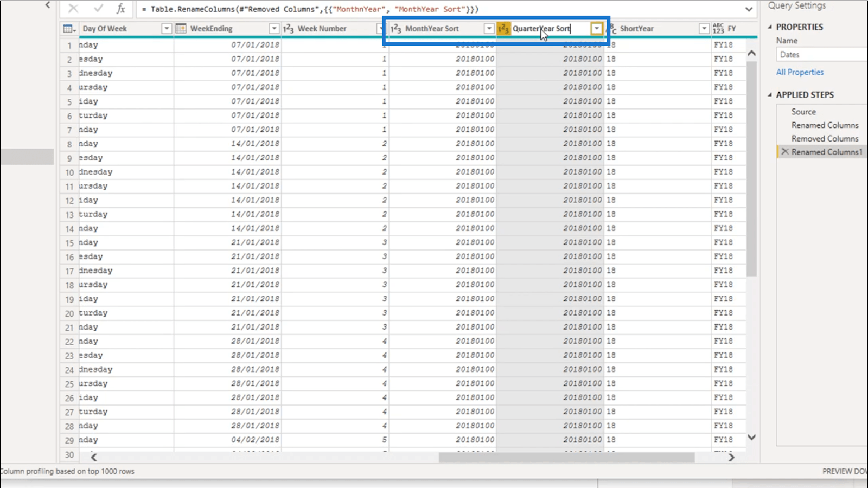Open MonthYear Sort column filter dropdown
The width and height of the screenshot is (868, 488).
(489, 29)
